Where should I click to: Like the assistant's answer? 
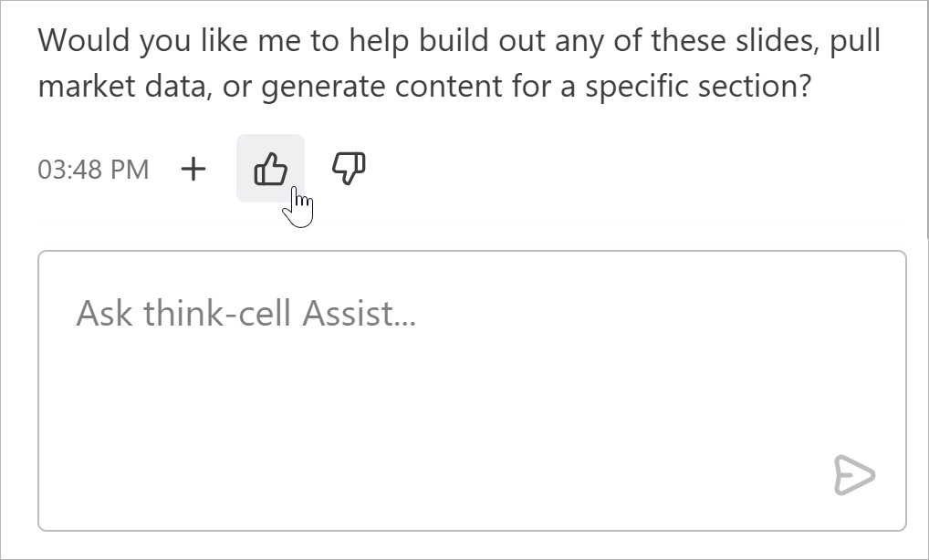click(271, 169)
